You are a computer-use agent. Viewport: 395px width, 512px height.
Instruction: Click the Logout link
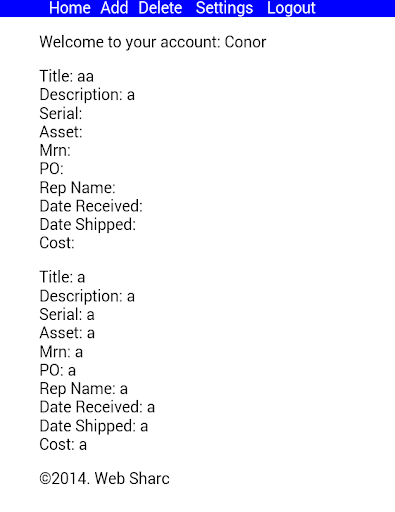click(291, 8)
